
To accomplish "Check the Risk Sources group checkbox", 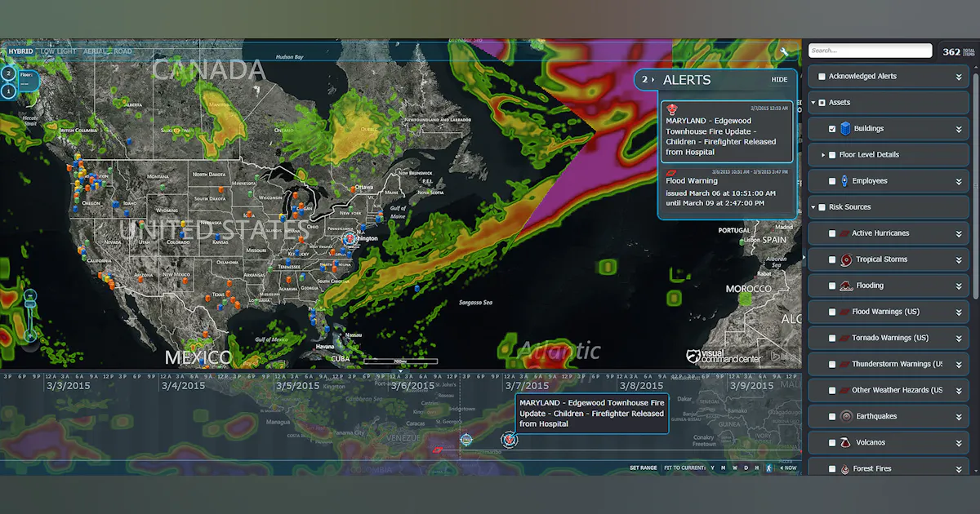I will tap(822, 206).
